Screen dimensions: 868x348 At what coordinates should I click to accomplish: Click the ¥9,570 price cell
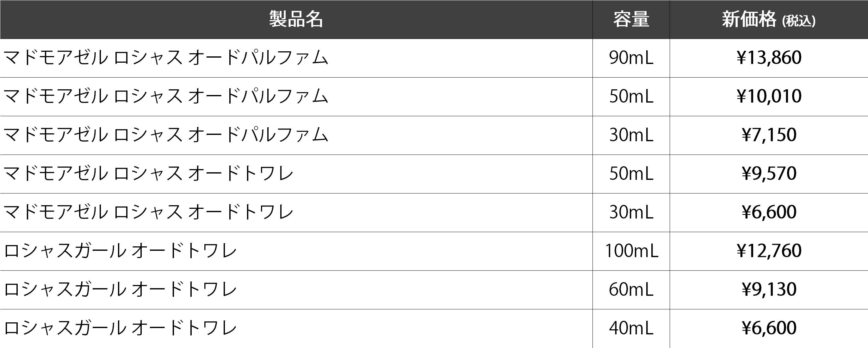click(x=769, y=174)
